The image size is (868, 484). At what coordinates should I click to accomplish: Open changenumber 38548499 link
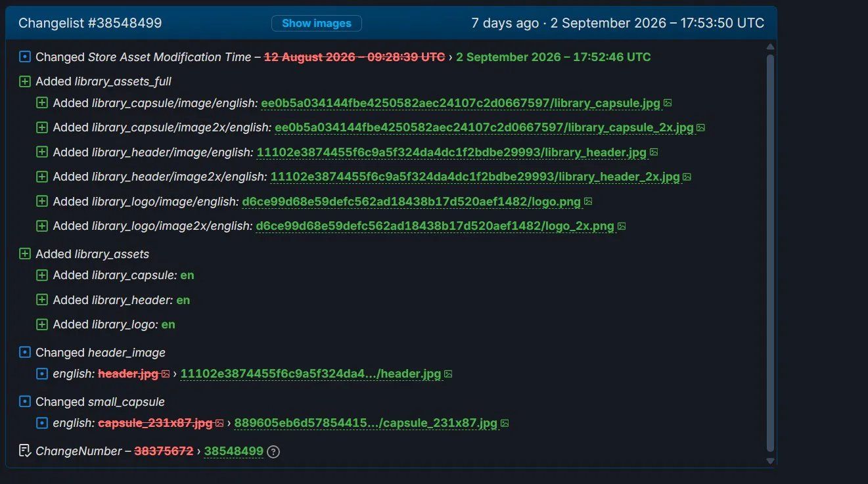tap(234, 451)
